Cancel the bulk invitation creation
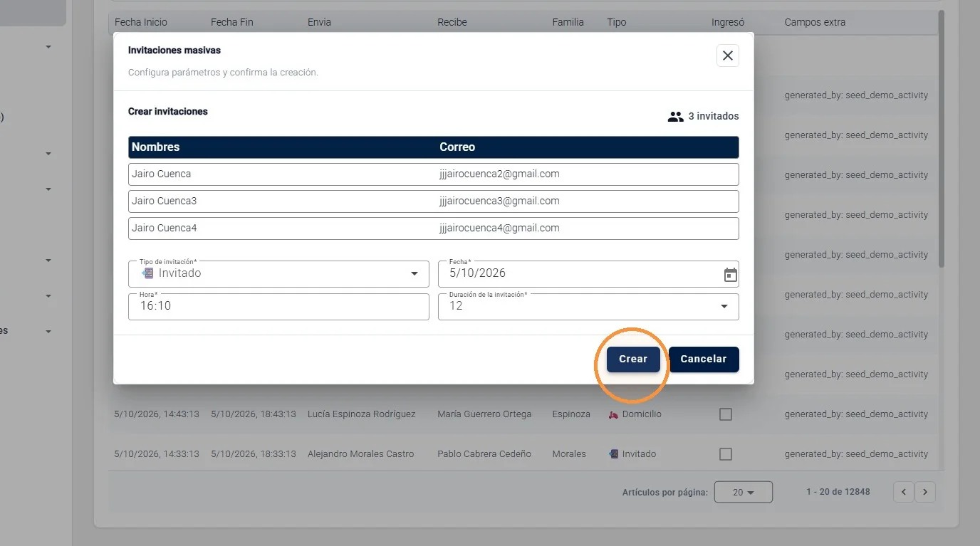The width and height of the screenshot is (980, 546). pos(704,359)
